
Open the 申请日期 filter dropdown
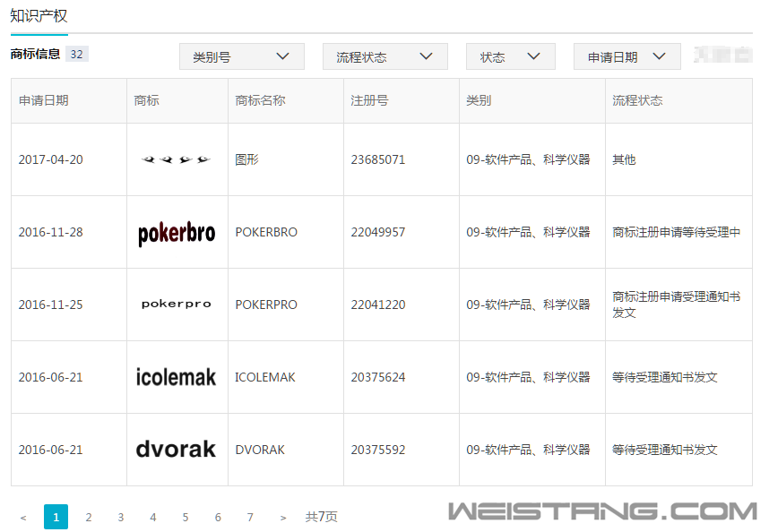click(626, 56)
